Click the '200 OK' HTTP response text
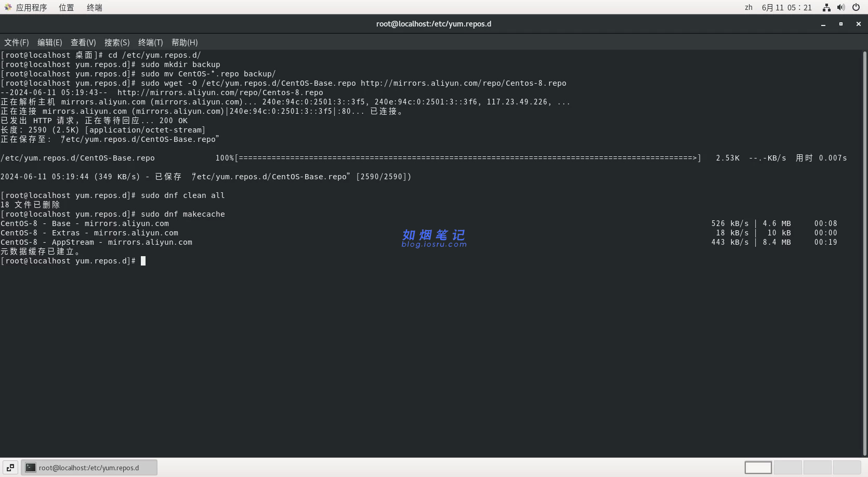The image size is (868, 477). pos(173,121)
